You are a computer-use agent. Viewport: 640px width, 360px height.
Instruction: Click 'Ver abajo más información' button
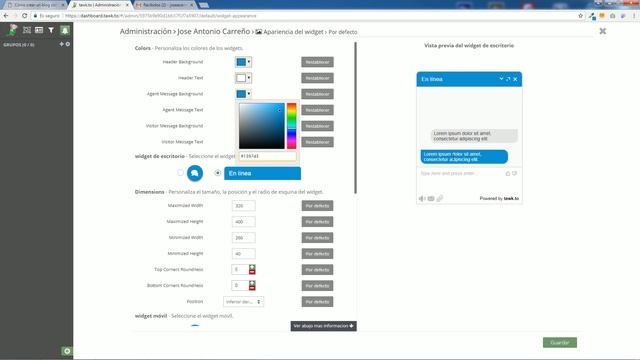point(323,326)
